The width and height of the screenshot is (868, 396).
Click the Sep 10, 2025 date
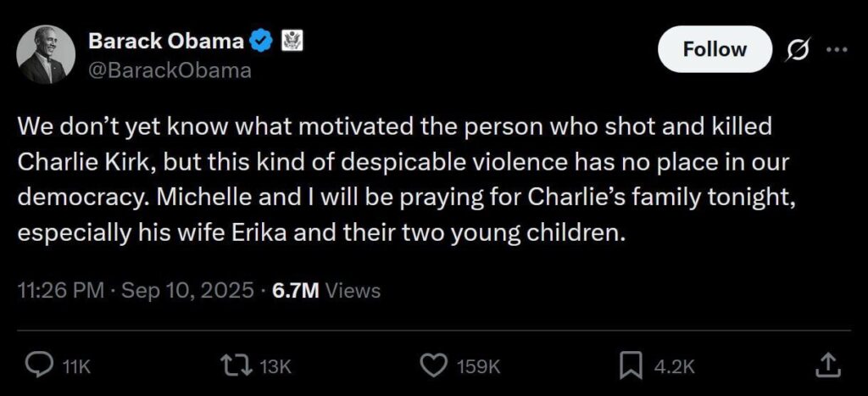[188, 290]
